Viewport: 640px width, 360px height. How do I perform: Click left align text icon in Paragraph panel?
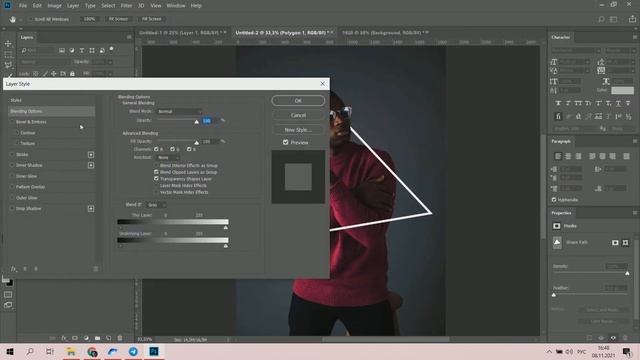[558, 156]
